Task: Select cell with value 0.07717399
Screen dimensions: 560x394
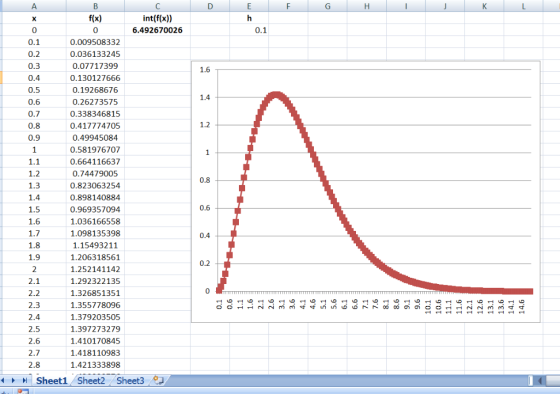Action: (95, 66)
